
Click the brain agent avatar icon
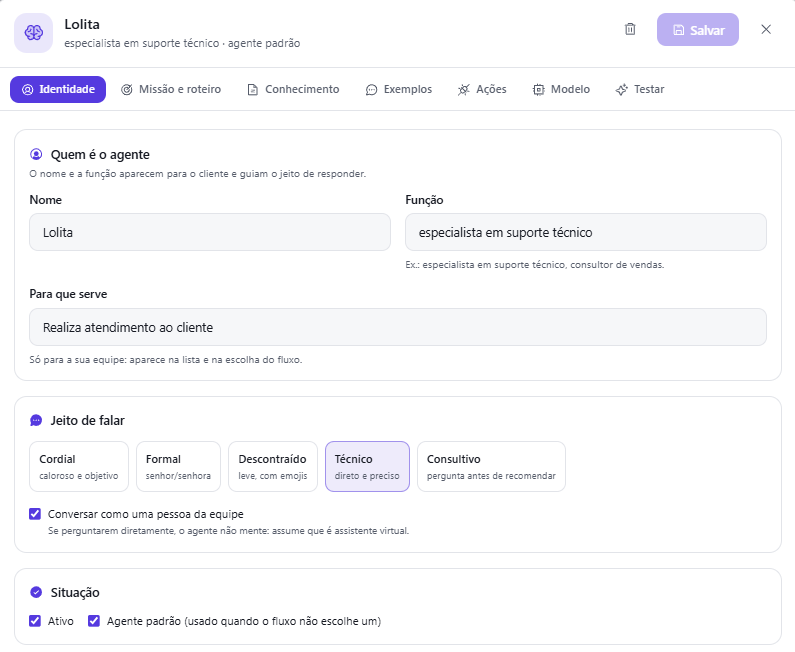coord(33,33)
